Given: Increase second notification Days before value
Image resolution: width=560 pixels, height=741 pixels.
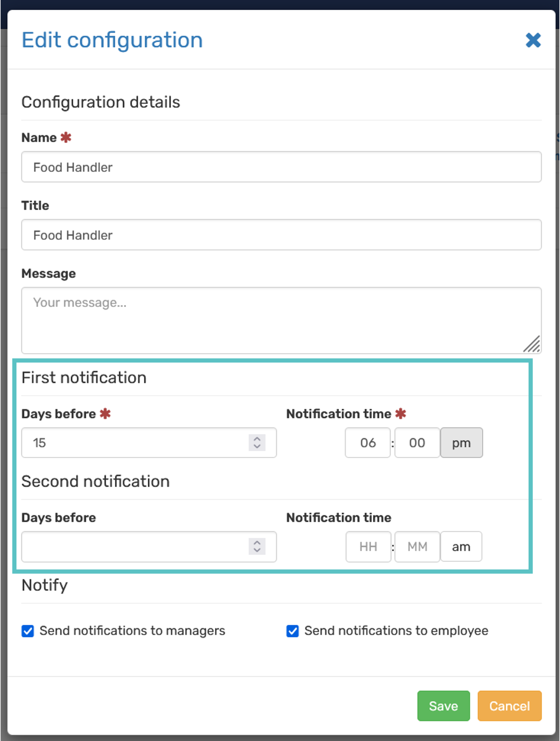Looking at the screenshot, I should pyautogui.click(x=257, y=543).
